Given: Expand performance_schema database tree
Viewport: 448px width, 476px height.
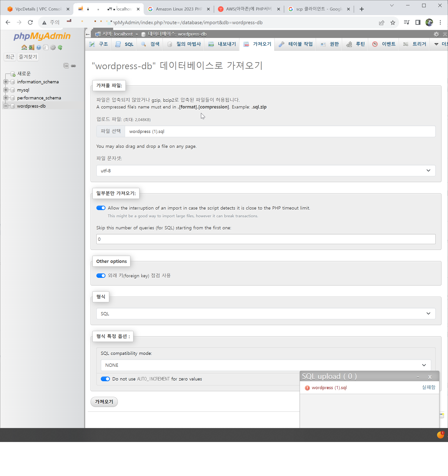Looking at the screenshot, I should tap(6, 98).
